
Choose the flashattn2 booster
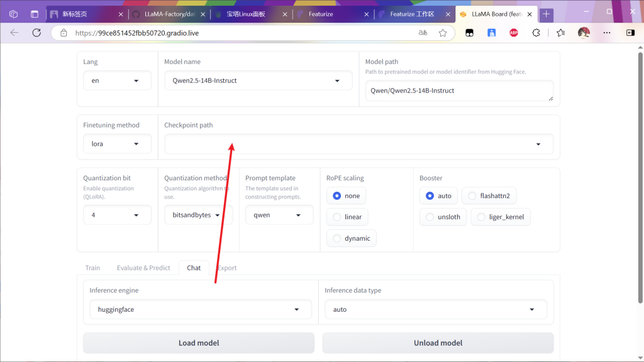[489, 196]
